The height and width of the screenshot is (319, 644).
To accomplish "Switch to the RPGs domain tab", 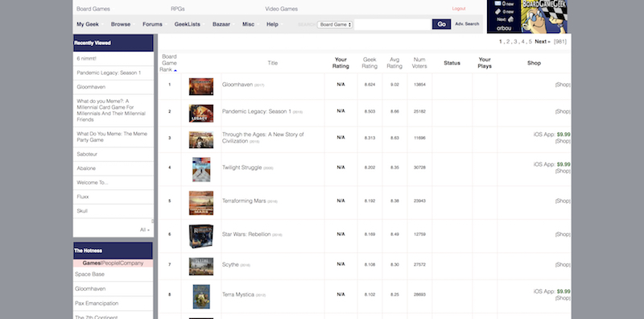I will point(178,9).
